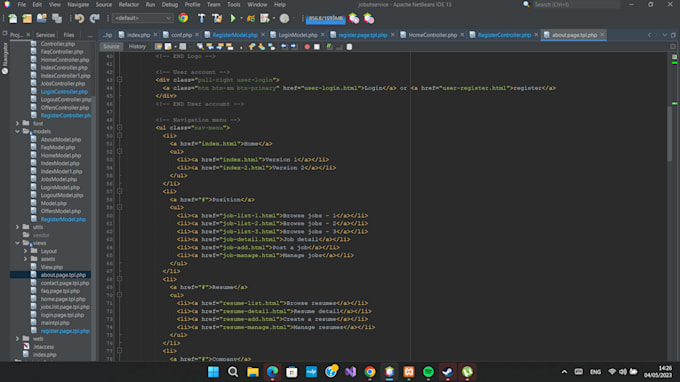The image size is (680, 382).
Task: Open the Tools menu
Action: click(x=233, y=4)
